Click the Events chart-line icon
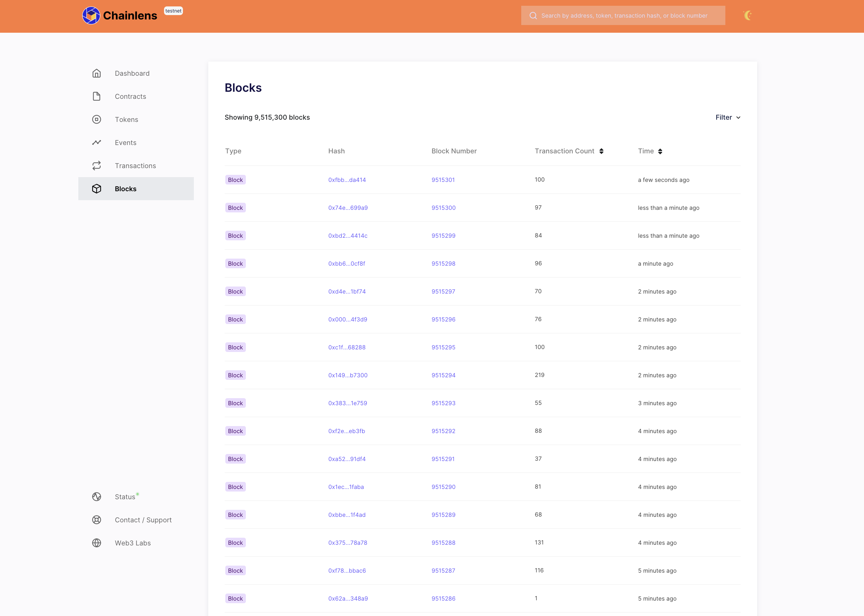864x616 pixels. (96, 143)
